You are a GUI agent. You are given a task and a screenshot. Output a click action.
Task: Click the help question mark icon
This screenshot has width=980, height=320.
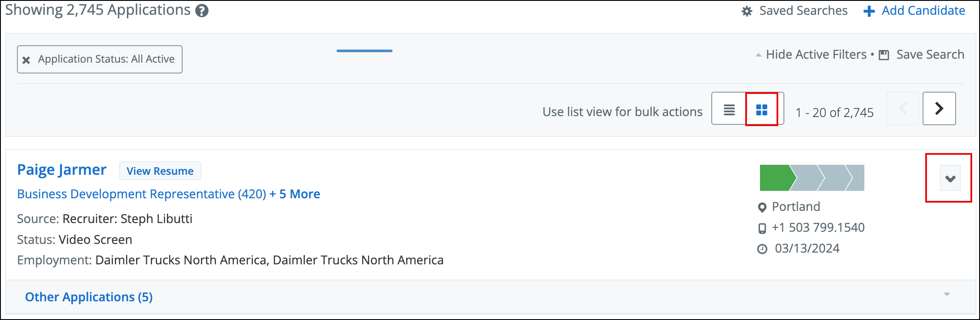pyautogui.click(x=202, y=11)
